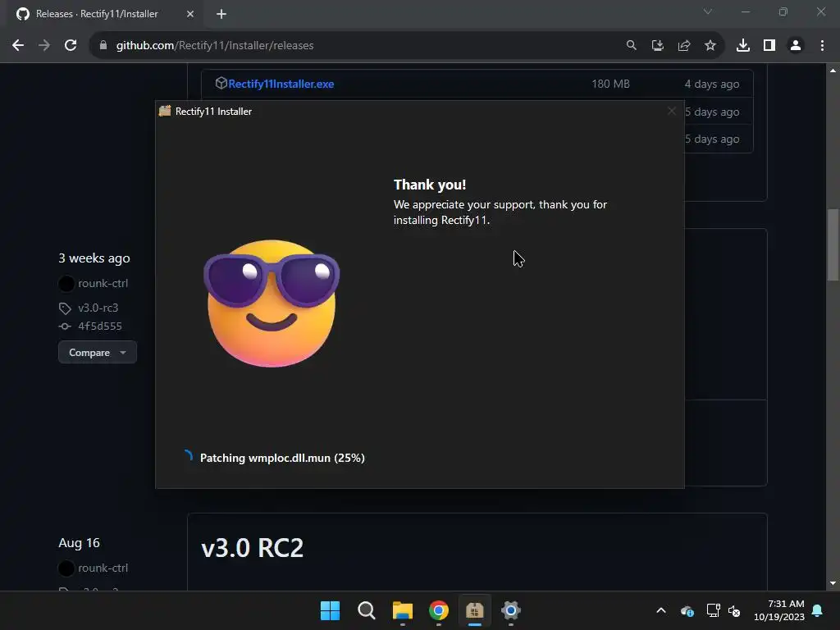Open rounk-ctrl profile under 3 weeks ago
Viewport: 840px width, 630px height.
pyautogui.click(x=103, y=283)
